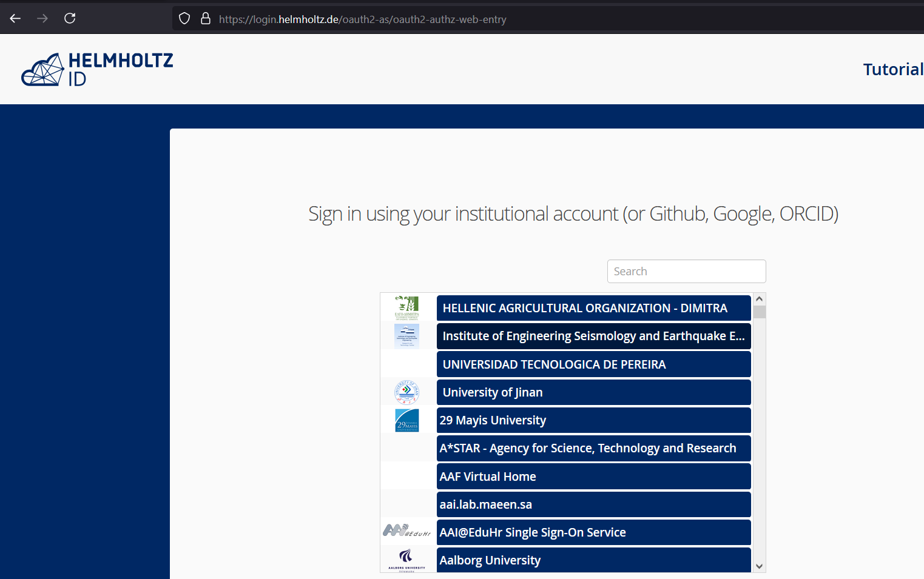This screenshot has width=924, height=579.
Task: Select AAF Virtual Home
Action: pyautogui.click(x=593, y=477)
